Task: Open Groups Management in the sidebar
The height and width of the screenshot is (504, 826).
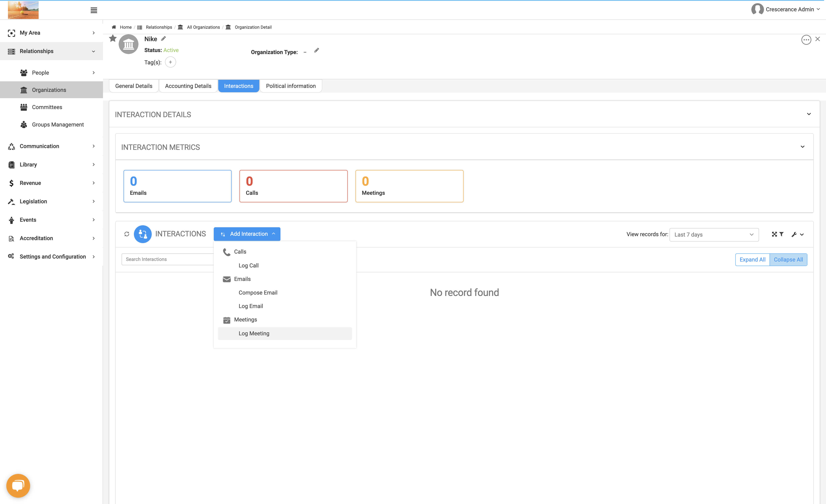Action: pyautogui.click(x=51, y=124)
